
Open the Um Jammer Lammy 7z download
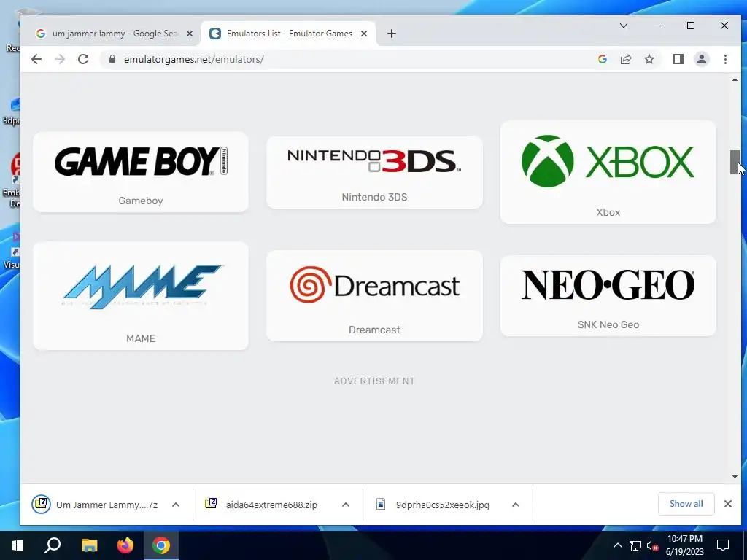[95, 505]
